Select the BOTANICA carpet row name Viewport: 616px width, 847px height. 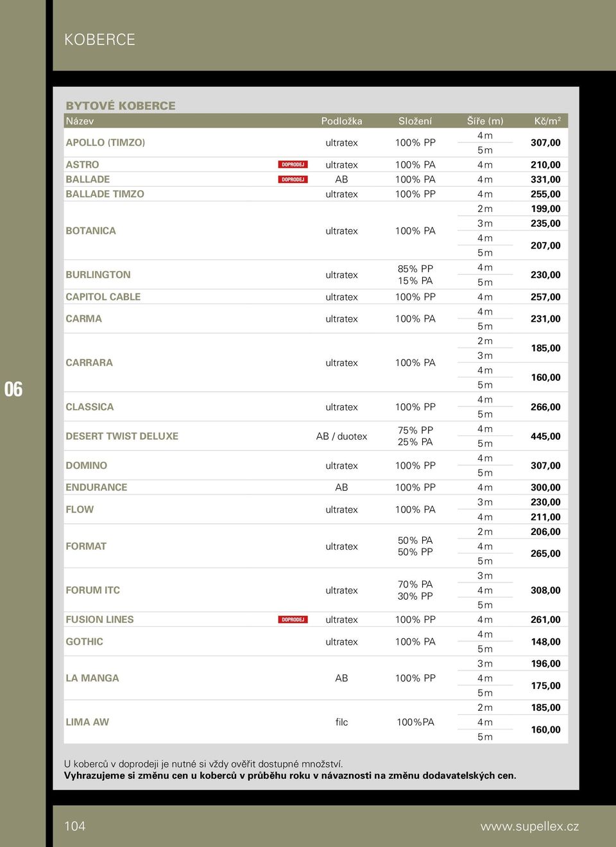(90, 231)
